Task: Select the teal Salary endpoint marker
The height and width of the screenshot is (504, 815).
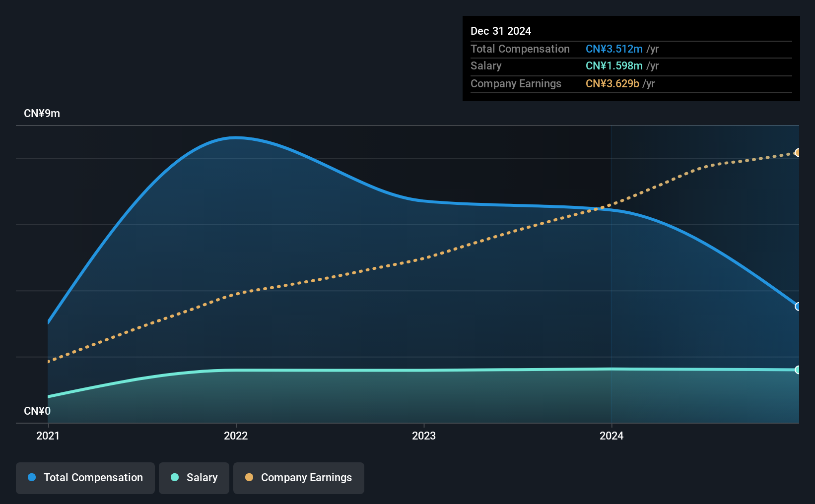Action: click(x=798, y=370)
